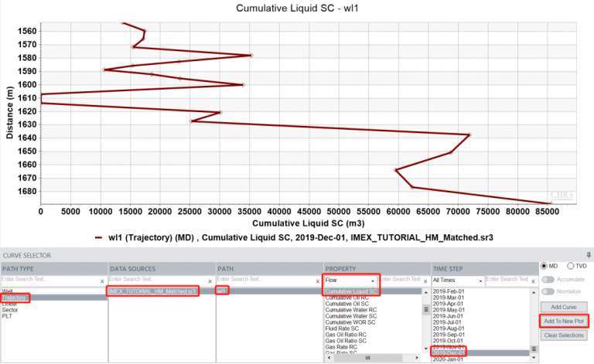Clear the Path column search text
This screenshot has width=594, height=364.
(x=317, y=281)
